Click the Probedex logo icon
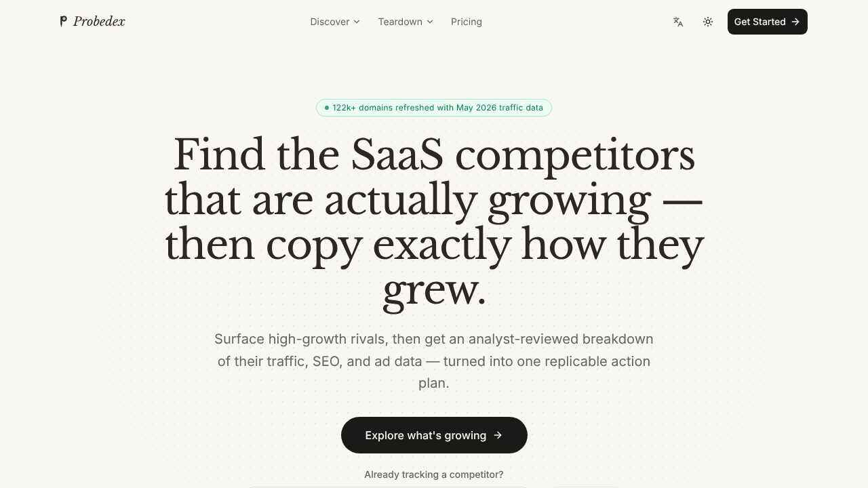Viewport: 868px width, 488px height. coord(64,22)
